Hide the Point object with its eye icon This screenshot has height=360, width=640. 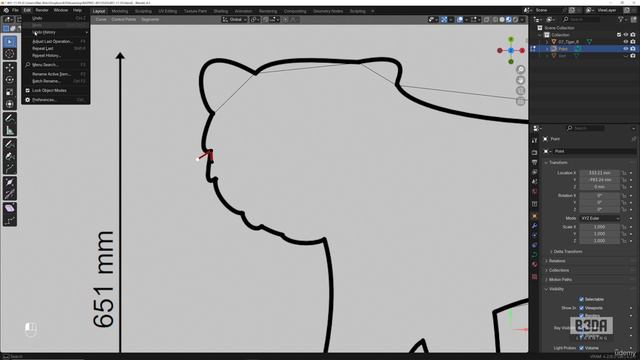626,49
